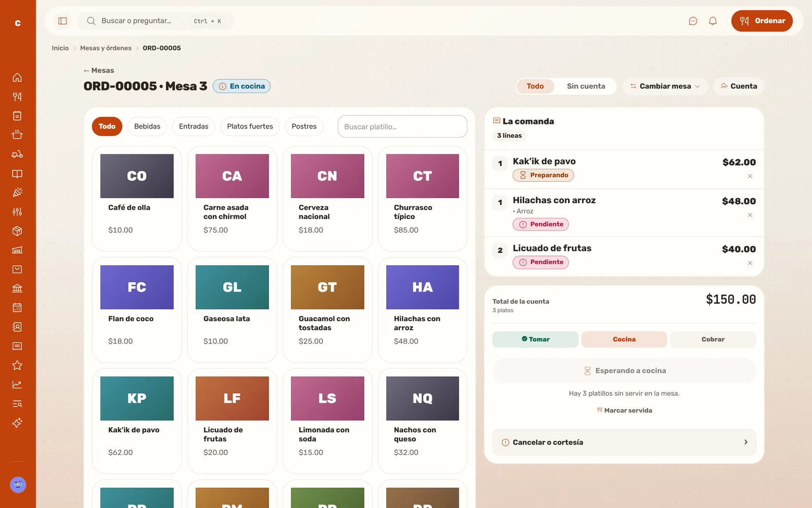
Task: Open the sliders settings sidebar icon
Action: 17,212
